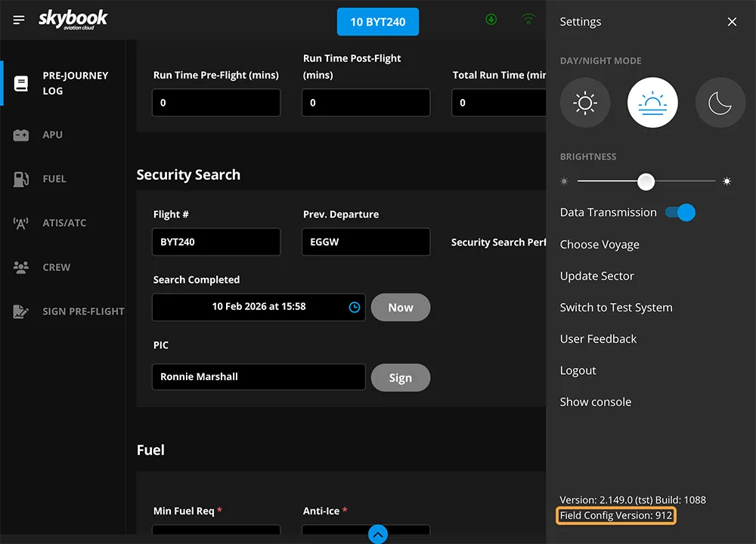Click the download icon in the top bar
Screen dimensions: 756x544
pos(491,19)
